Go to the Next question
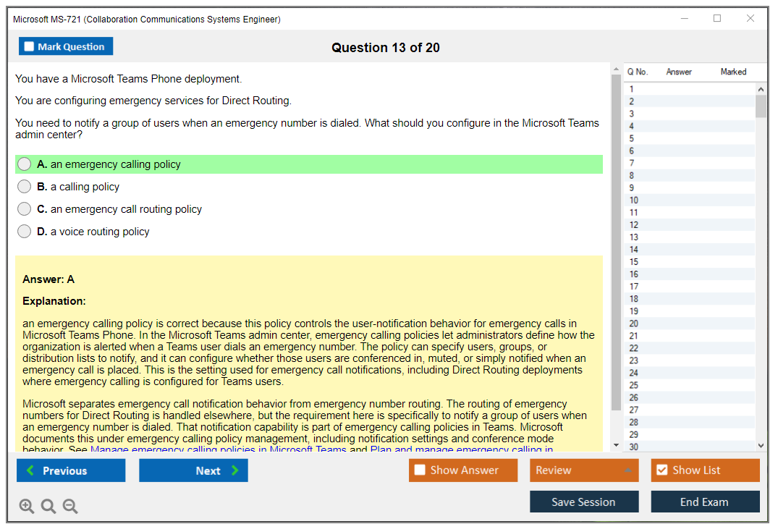Viewport: 778px width, 532px height. tap(193, 470)
